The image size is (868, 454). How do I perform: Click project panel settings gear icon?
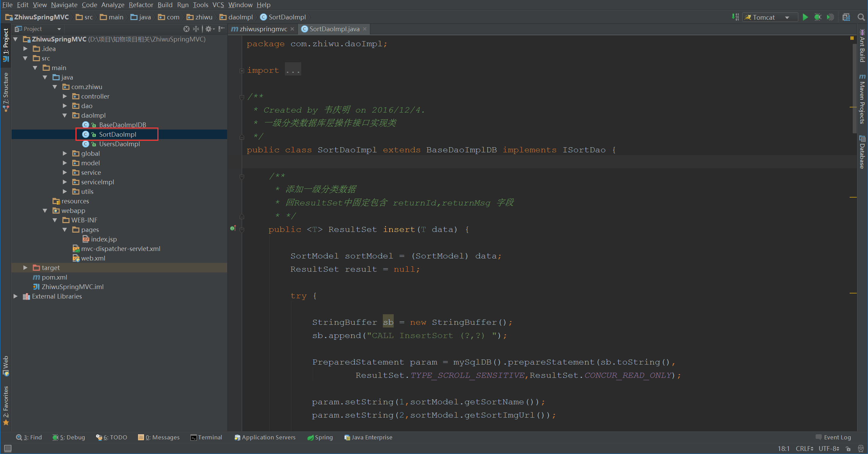click(209, 29)
